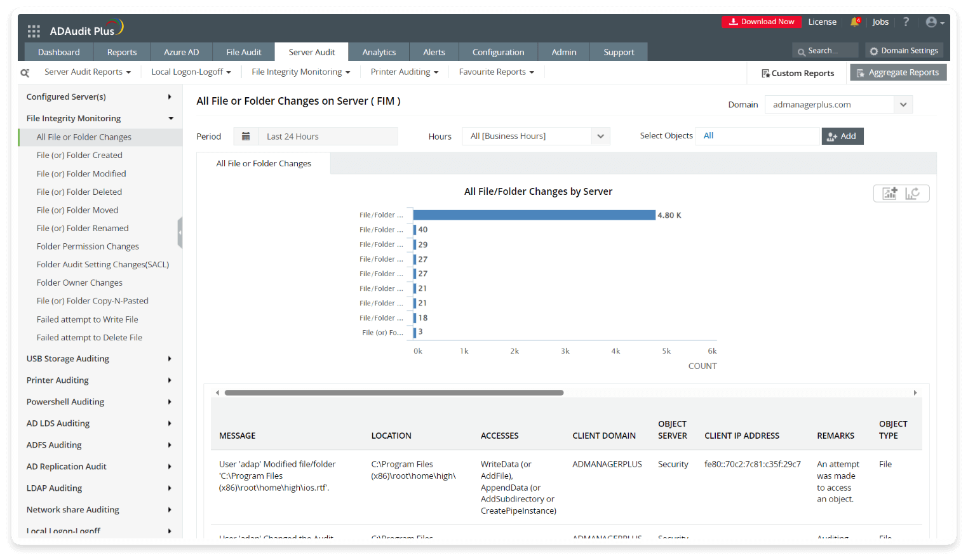Open the Reports tab
The width and height of the screenshot is (968, 560).
click(122, 52)
